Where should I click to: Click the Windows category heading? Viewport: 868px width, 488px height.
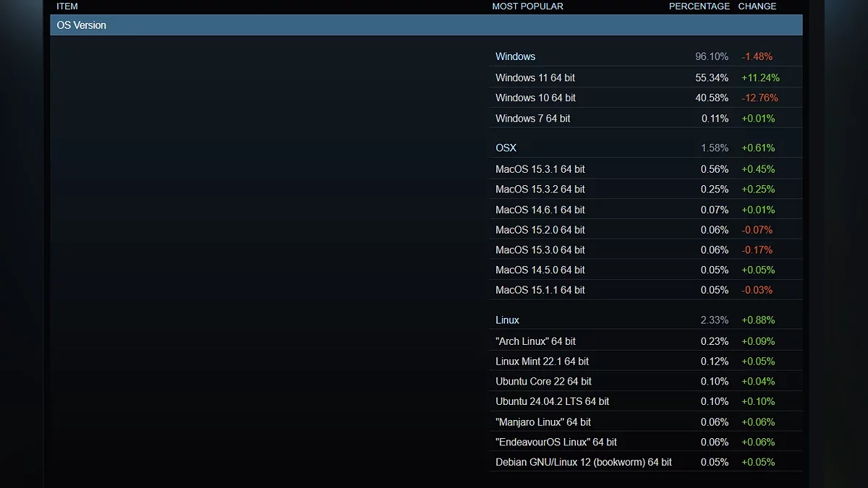[515, 56]
